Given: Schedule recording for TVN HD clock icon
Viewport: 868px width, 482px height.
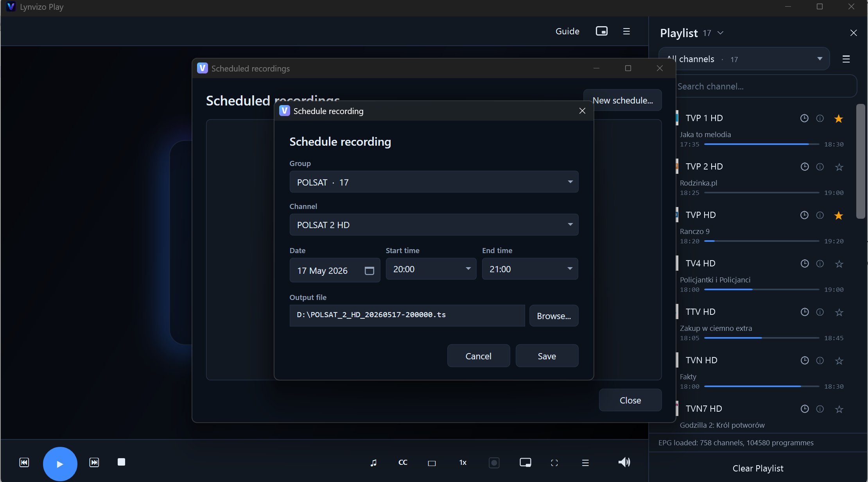Looking at the screenshot, I should (x=804, y=361).
